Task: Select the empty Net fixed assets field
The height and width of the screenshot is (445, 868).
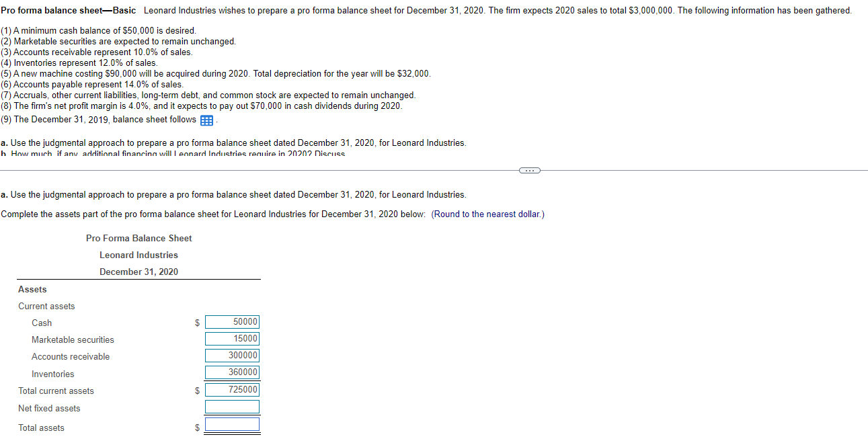Action: pyautogui.click(x=232, y=407)
